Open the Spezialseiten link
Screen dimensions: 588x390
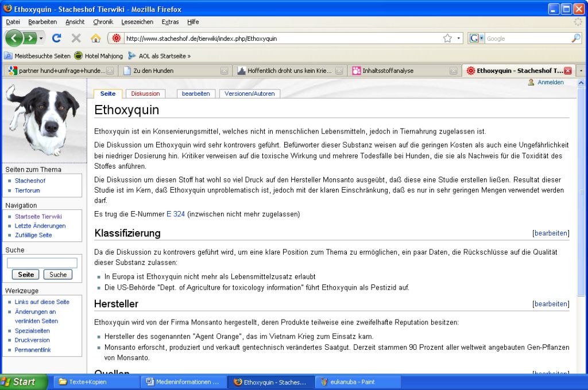point(32,331)
